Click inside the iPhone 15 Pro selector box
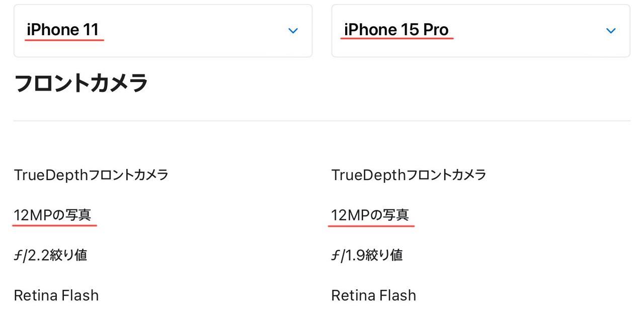Screen dimensions: 644x317 pyautogui.click(x=480, y=30)
